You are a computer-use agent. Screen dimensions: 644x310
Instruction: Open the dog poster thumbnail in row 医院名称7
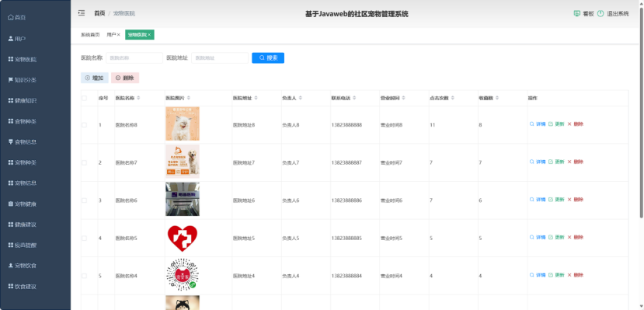point(183,162)
